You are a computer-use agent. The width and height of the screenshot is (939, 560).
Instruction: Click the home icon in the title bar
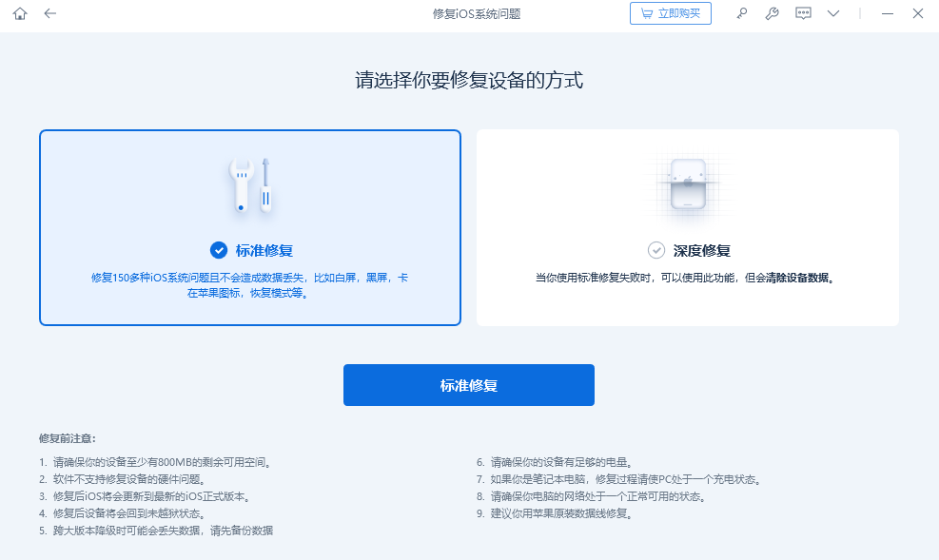click(19, 13)
